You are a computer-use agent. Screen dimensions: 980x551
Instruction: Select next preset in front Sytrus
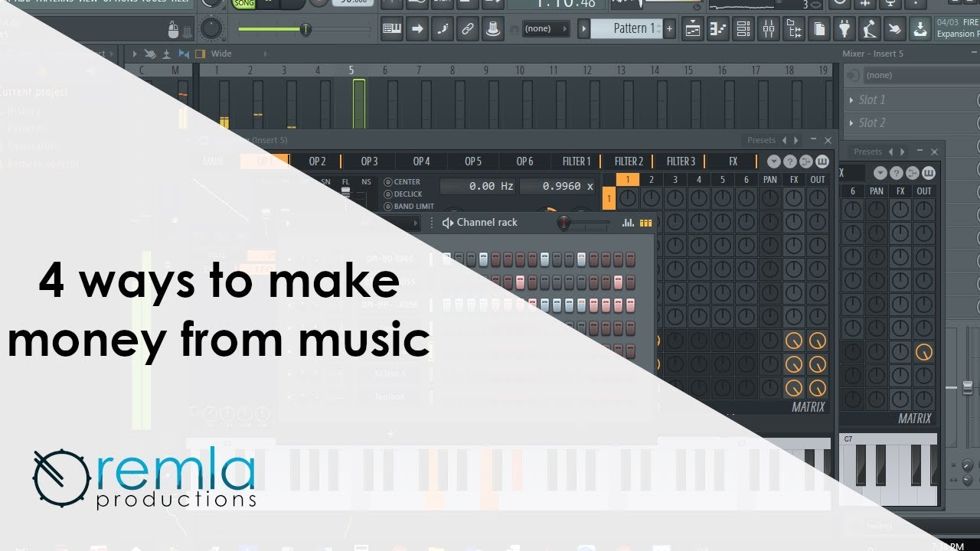[796, 140]
